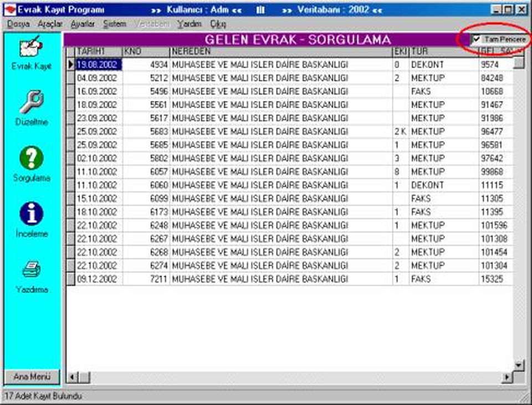Image resolution: width=532 pixels, height=405 pixels.
Task: Click date cell 19.08.2002
Action: coord(99,64)
